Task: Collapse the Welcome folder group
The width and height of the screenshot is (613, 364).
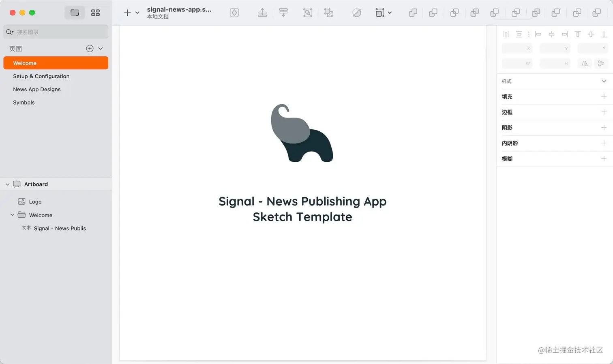Action: click(12, 215)
